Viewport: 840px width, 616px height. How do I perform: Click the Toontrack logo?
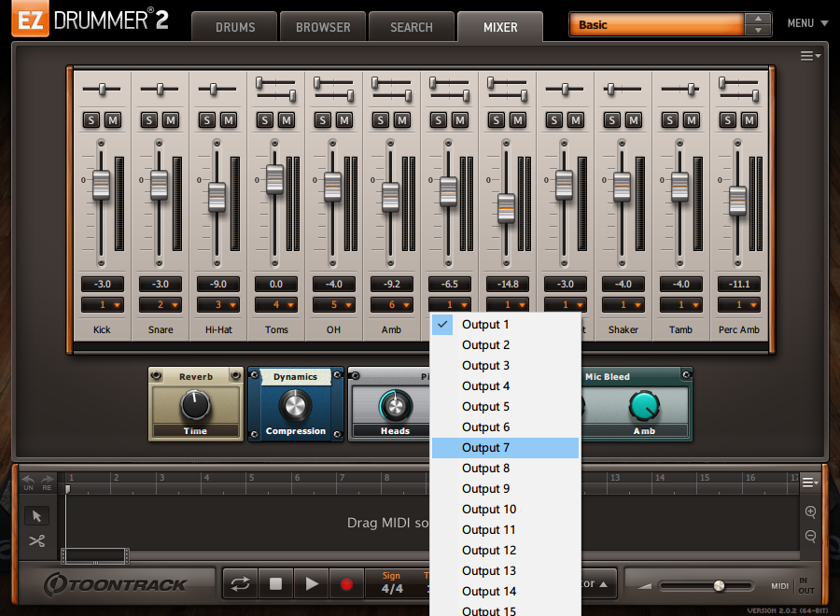pos(115,584)
